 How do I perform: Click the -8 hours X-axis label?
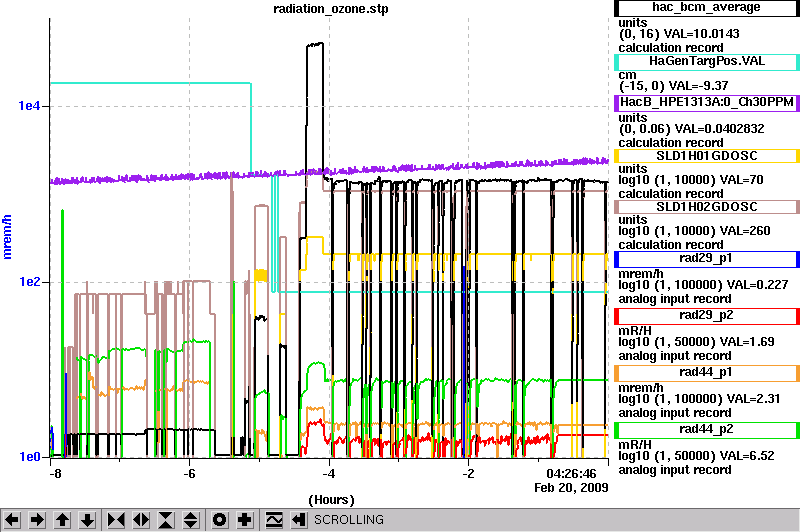[55, 474]
